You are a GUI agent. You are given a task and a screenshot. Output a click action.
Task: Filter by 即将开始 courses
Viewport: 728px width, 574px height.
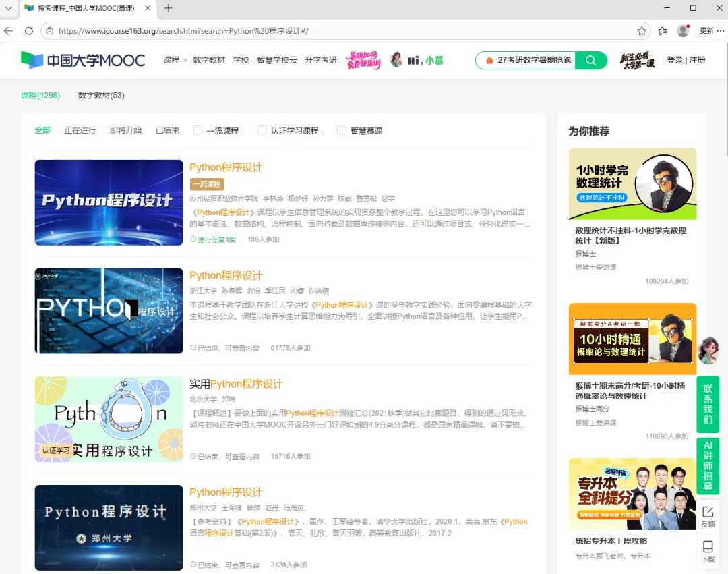[x=126, y=130]
